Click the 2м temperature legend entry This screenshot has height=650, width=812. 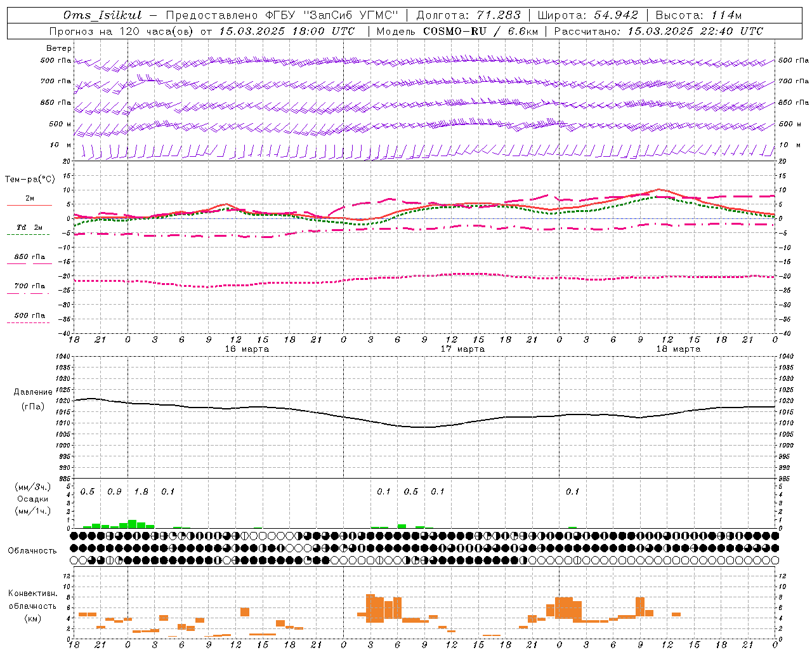coord(30,199)
